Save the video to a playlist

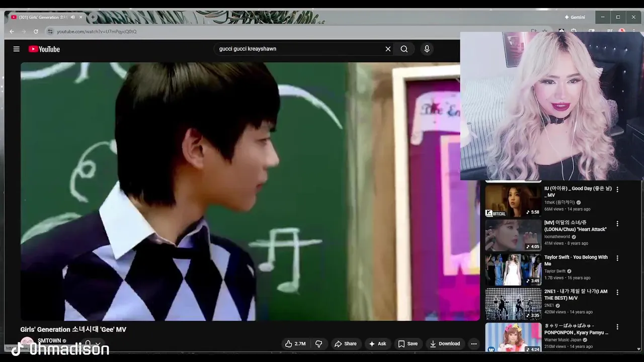click(408, 344)
